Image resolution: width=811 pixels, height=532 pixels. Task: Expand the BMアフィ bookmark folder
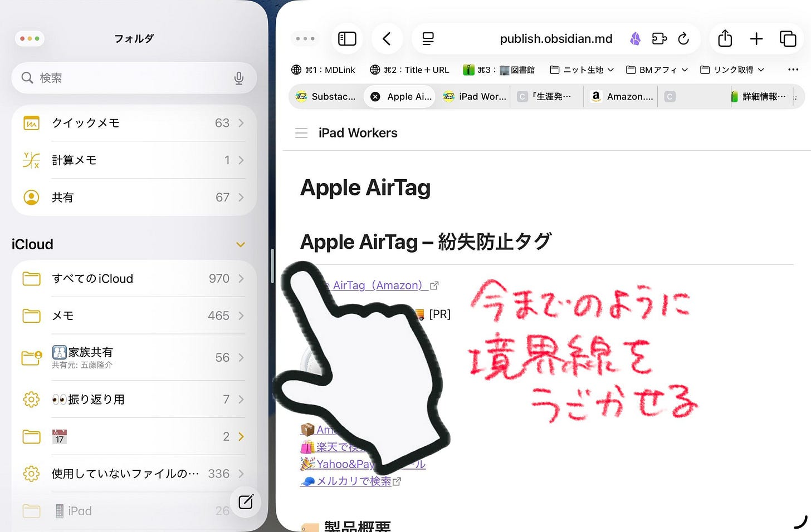click(657, 70)
